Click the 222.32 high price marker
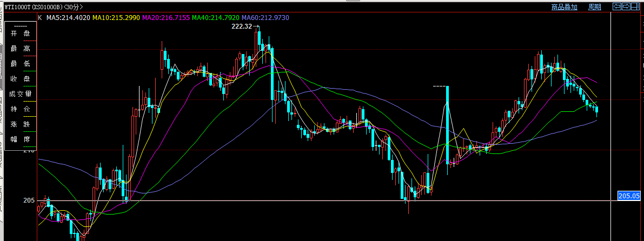This screenshot has height=241, width=644. point(245,26)
